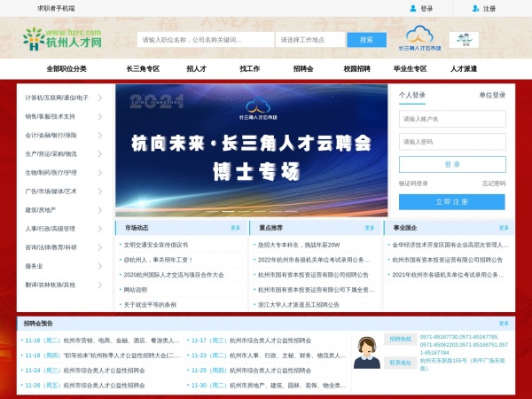Viewport: 532px width, 399px height.
Task: Click the customer service avatar icon
Action: coord(367,353)
